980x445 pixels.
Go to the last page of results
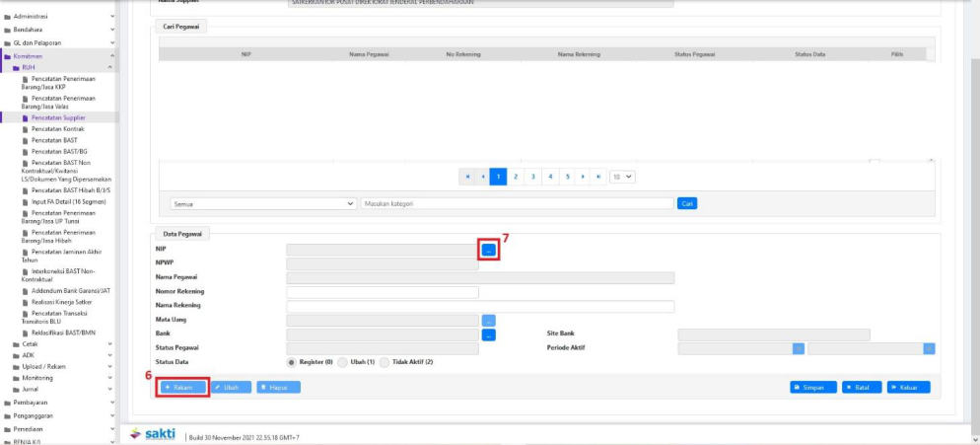599,177
